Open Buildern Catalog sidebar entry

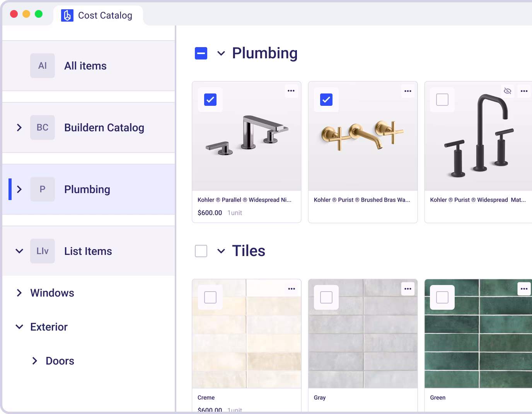pyautogui.click(x=89, y=127)
